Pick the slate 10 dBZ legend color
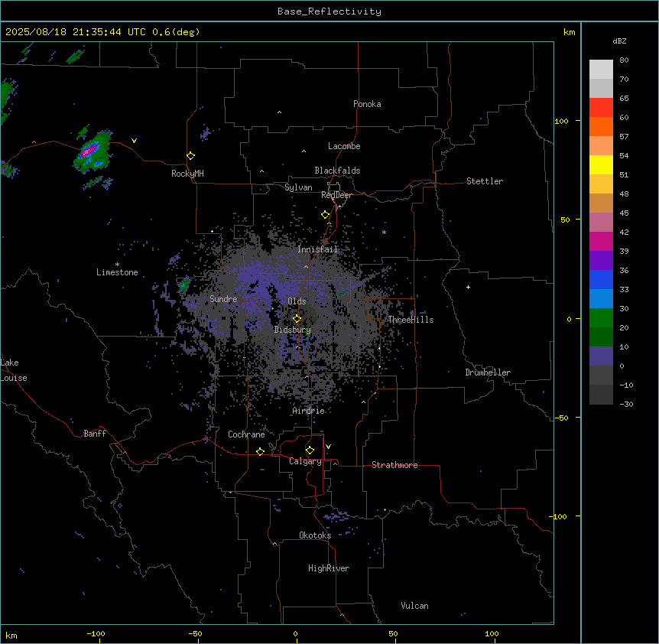 [601, 356]
